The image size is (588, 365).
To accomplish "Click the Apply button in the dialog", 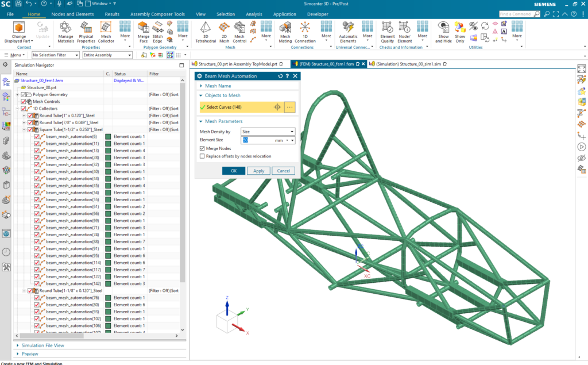I will [x=258, y=171].
